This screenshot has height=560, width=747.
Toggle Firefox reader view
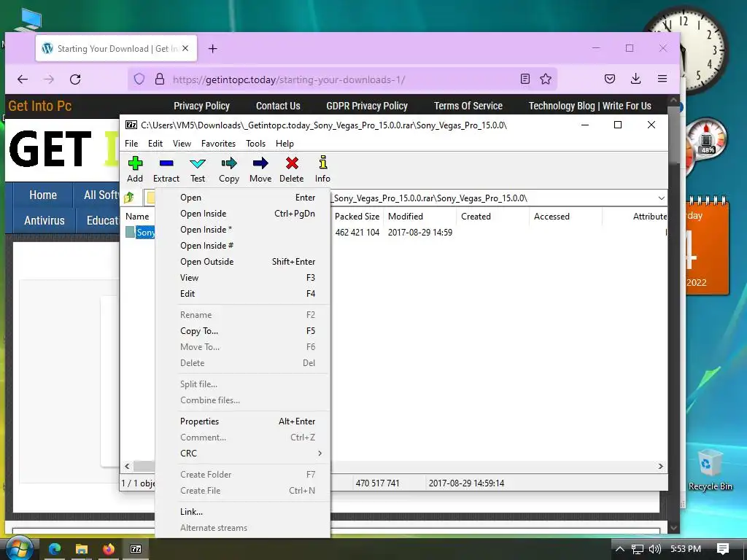(x=525, y=79)
